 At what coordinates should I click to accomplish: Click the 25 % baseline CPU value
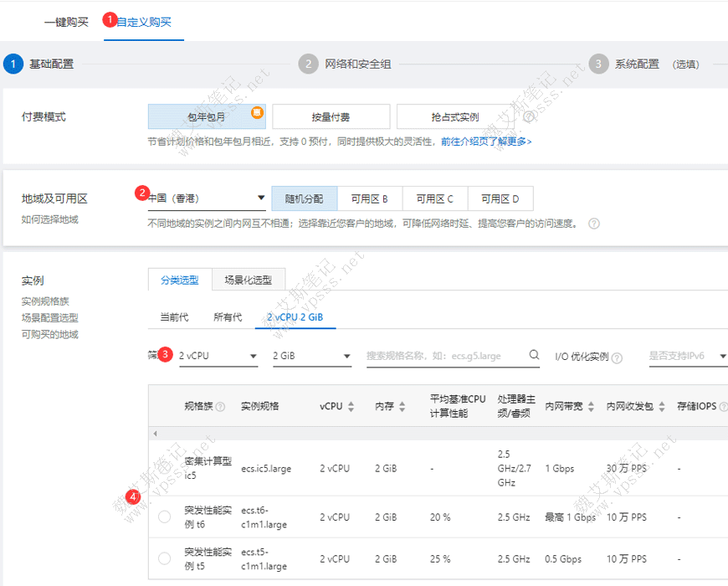point(440,559)
